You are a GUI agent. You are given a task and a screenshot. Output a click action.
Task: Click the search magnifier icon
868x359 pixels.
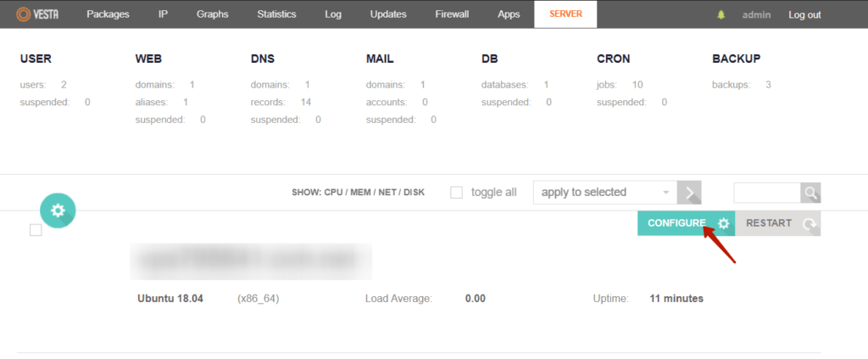click(811, 193)
